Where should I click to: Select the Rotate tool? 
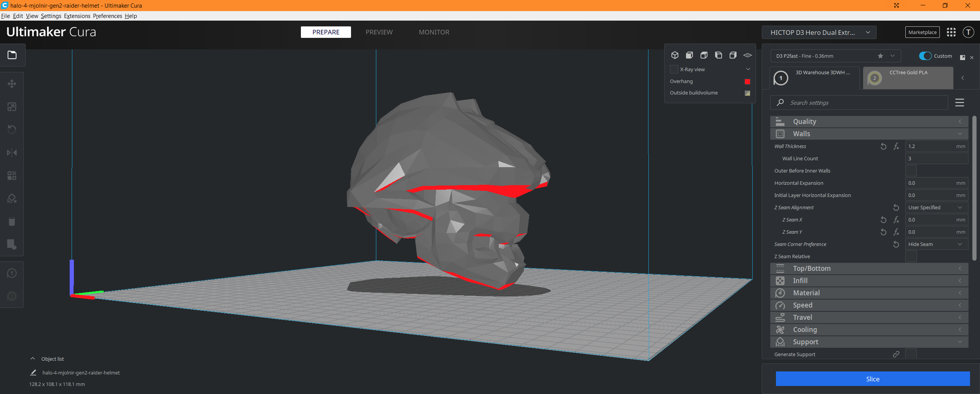point(12,130)
